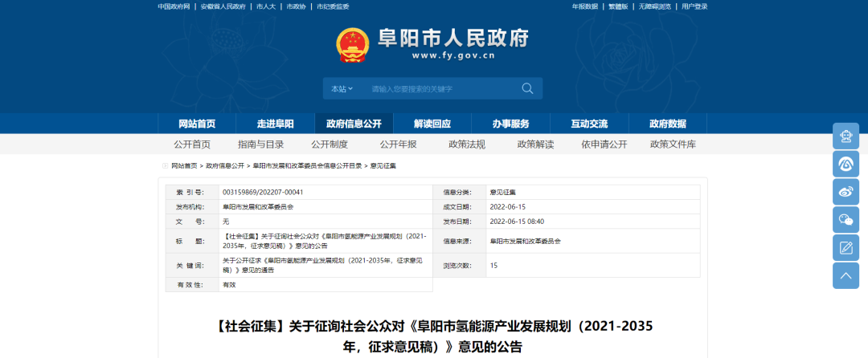The height and width of the screenshot is (358, 868).
Task: Open the 政府信息公开 main nav tab
Action: point(354,124)
